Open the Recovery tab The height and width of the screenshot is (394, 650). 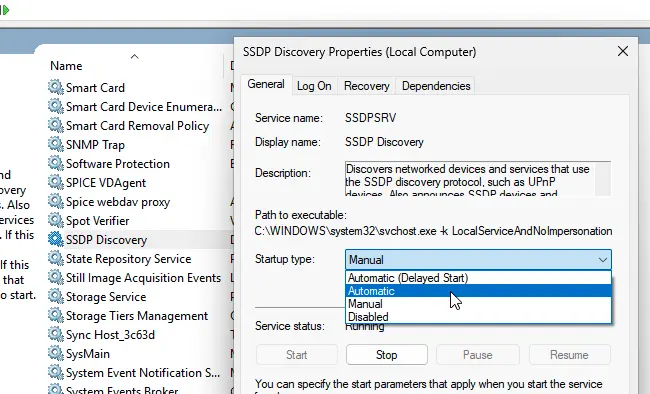[x=366, y=86]
